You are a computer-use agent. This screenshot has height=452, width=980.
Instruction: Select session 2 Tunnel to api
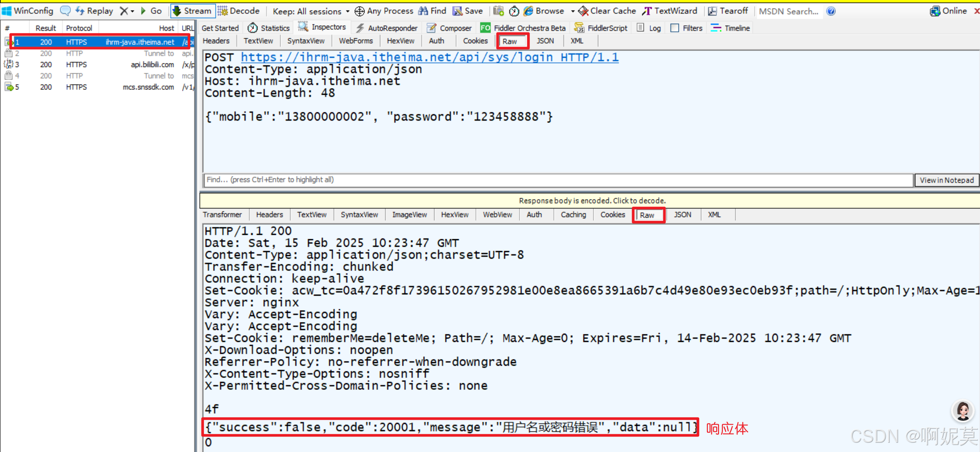(x=98, y=53)
